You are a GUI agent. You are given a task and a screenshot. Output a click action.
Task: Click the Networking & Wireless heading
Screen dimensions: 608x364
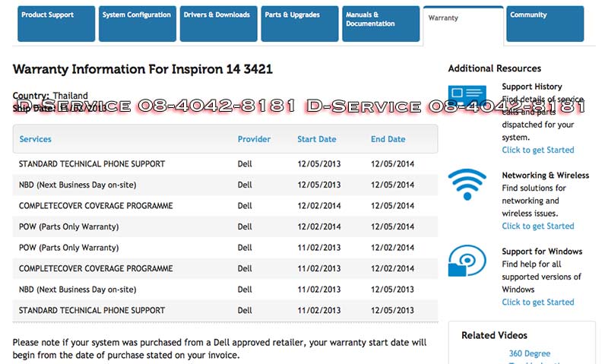pos(545,176)
